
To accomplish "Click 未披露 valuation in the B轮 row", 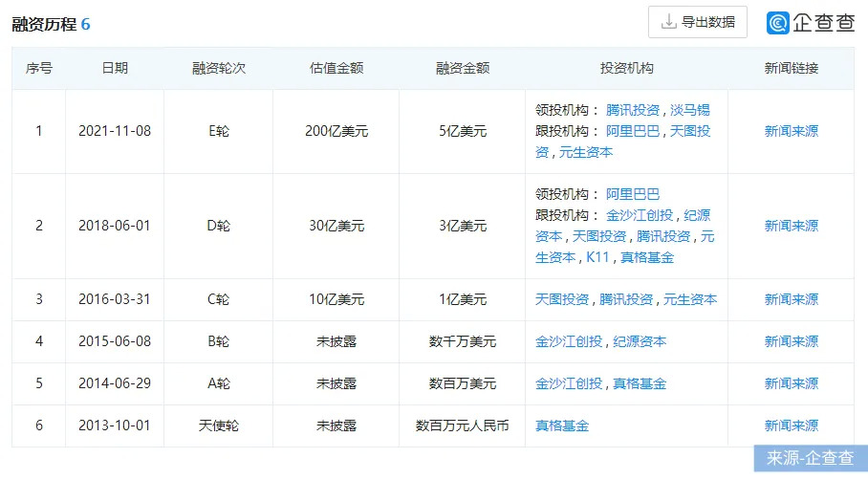I will tap(336, 341).
